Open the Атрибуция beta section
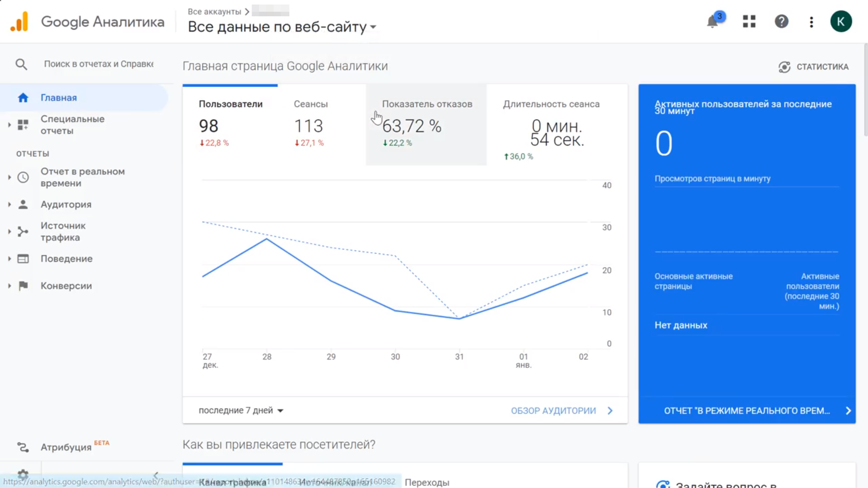868x488 pixels. tap(66, 447)
